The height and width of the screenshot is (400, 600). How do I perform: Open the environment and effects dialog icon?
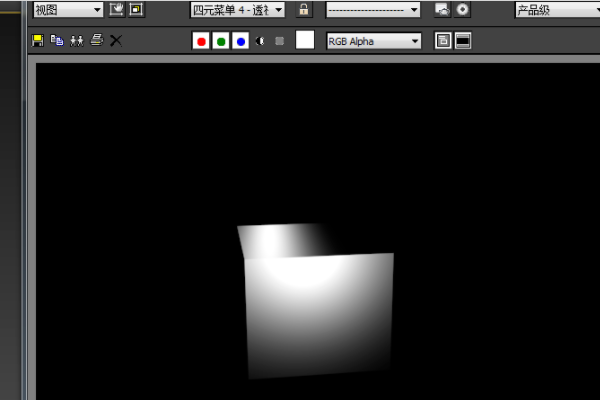(x=442, y=10)
